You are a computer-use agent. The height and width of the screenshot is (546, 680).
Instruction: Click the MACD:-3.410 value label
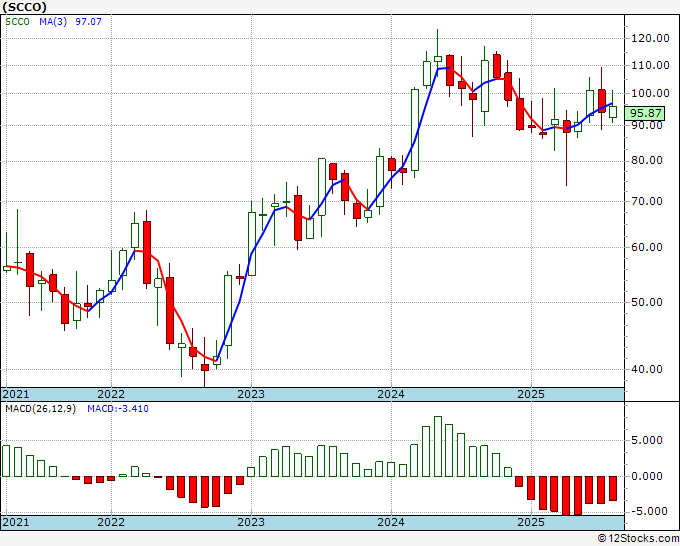[118, 409]
